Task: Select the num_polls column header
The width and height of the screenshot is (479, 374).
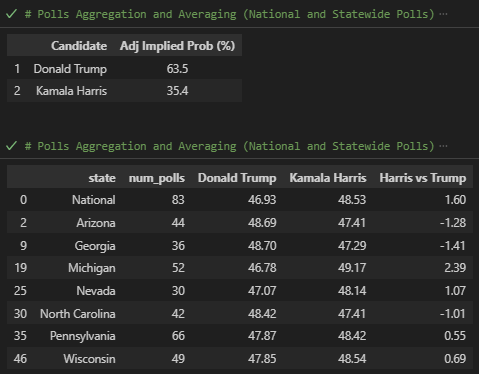Action: pos(157,178)
